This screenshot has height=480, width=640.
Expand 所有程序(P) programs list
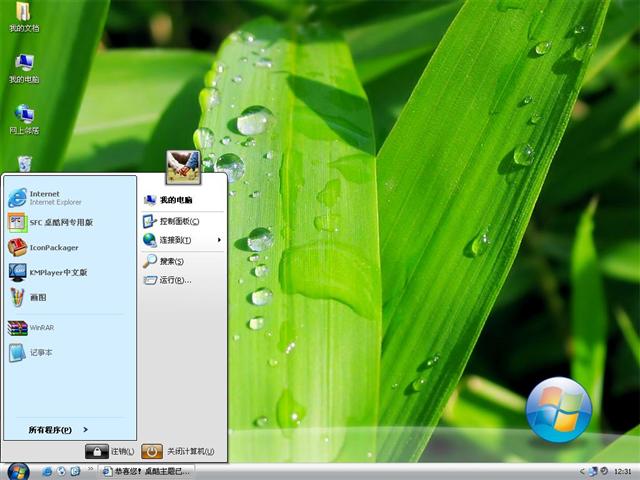pos(58,429)
